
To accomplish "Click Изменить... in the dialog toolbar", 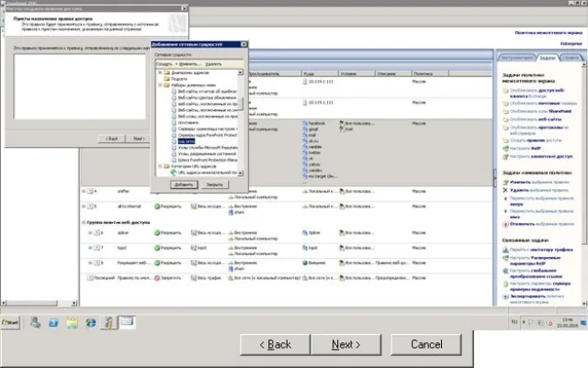I will point(190,64).
